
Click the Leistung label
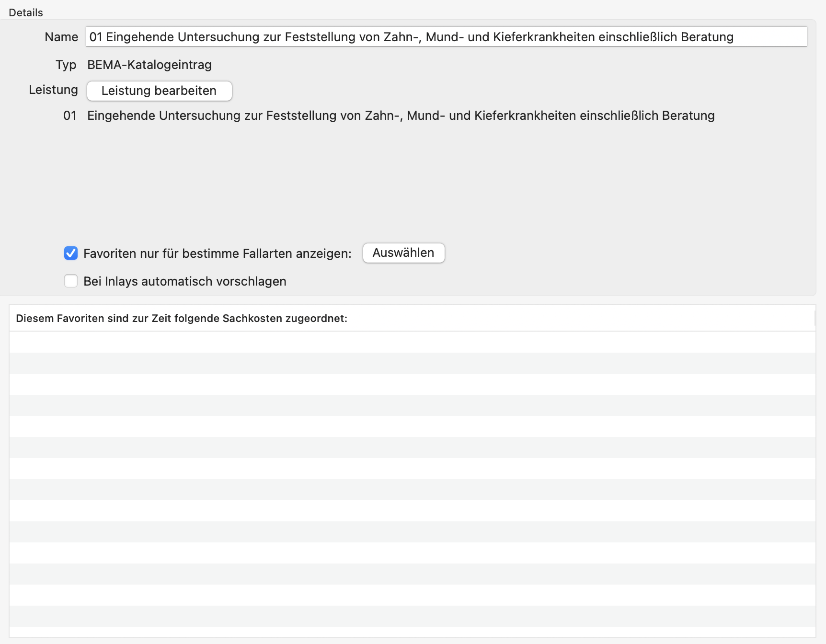[53, 90]
